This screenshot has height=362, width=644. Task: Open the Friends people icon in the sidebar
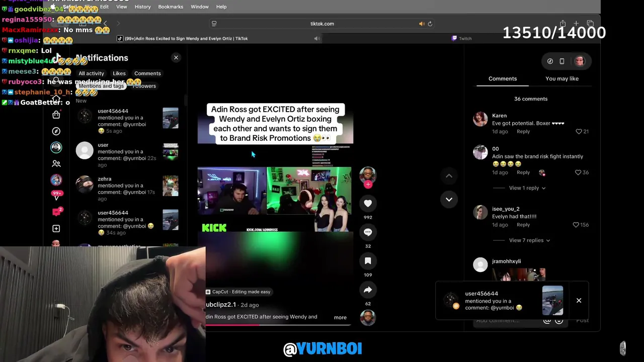(56, 163)
